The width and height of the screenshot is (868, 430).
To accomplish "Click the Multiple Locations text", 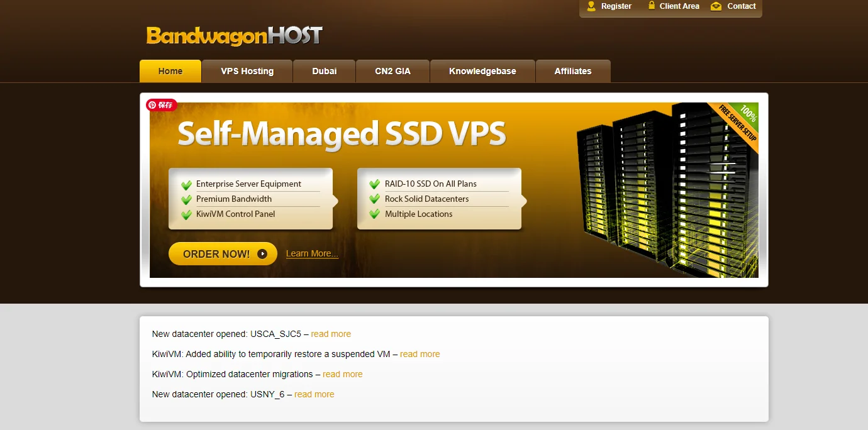I will pos(419,214).
